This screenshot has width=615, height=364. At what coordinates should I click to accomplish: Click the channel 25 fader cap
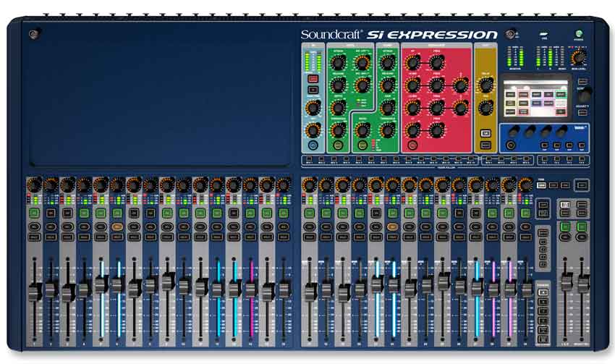(x=444, y=282)
